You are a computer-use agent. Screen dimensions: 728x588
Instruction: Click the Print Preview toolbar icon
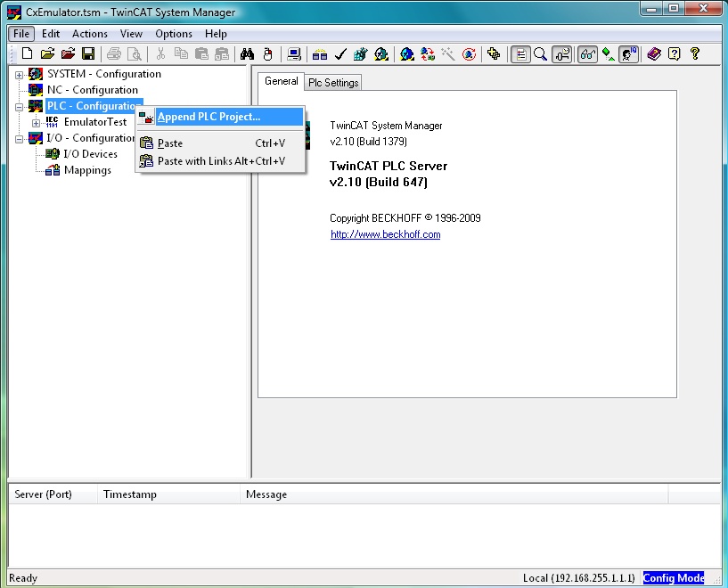coord(135,53)
